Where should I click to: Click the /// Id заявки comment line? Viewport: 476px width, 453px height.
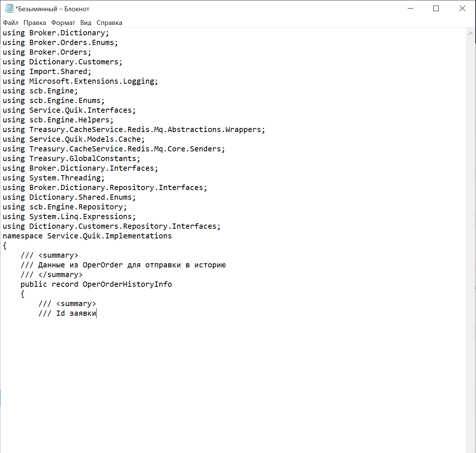point(67,313)
